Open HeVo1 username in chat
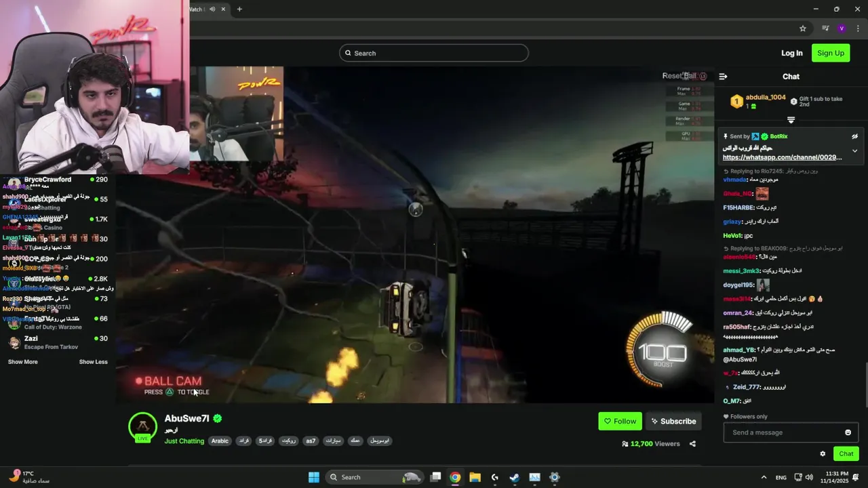The height and width of the screenshot is (488, 868). [x=732, y=236]
